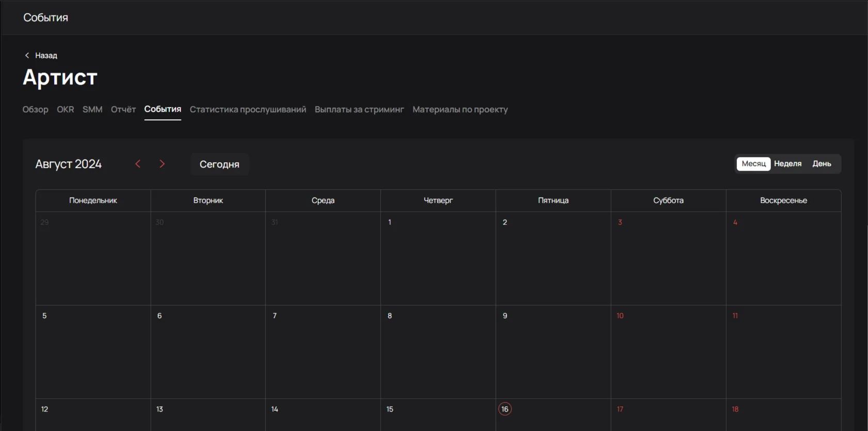Switch to the SMM tab
The height and width of the screenshot is (431, 868).
[x=92, y=110]
